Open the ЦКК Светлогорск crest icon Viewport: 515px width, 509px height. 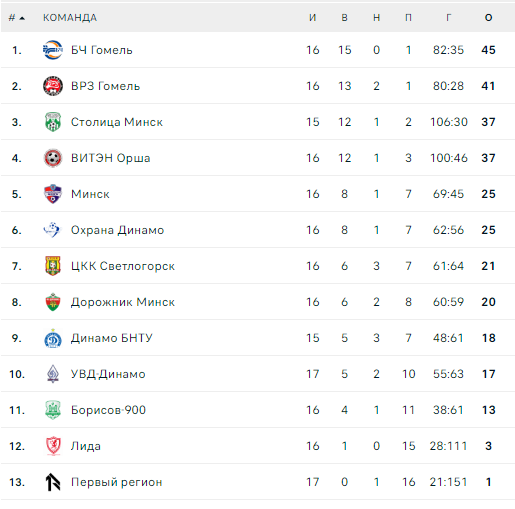(53, 266)
